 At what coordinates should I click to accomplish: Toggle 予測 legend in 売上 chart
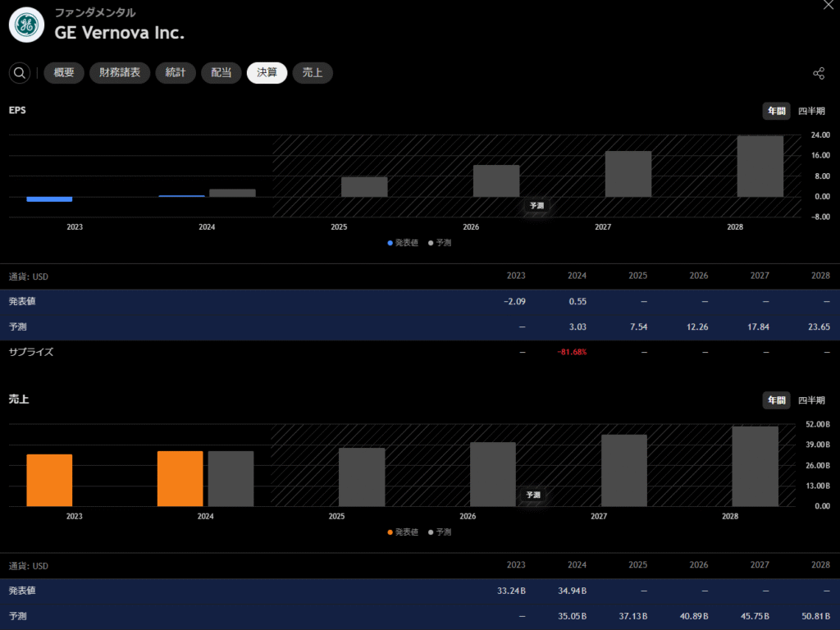(440, 532)
